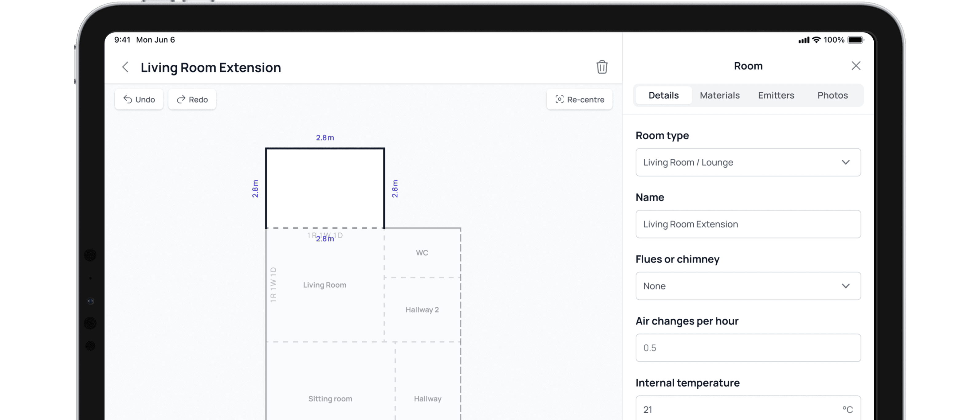Re-centre the floor plan view

click(579, 99)
